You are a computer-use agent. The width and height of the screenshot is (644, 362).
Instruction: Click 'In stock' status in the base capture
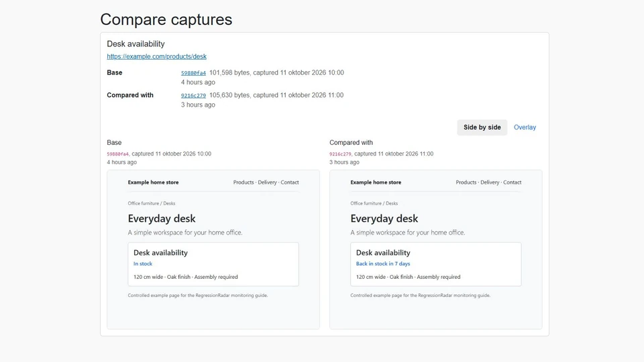[x=142, y=264]
